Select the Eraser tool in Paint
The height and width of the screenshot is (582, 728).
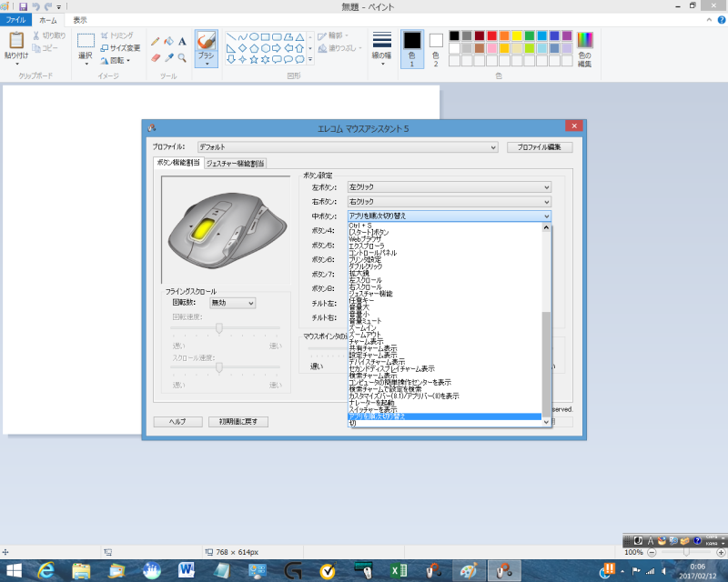tap(156, 57)
